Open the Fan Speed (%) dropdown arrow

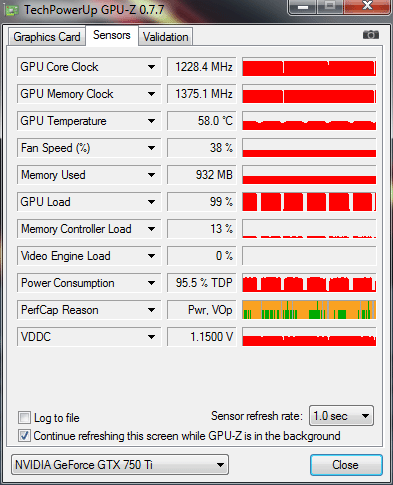(x=151, y=148)
